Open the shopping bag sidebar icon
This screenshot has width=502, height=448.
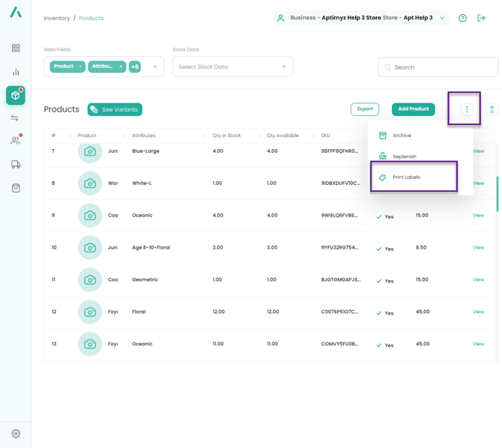pos(16,188)
